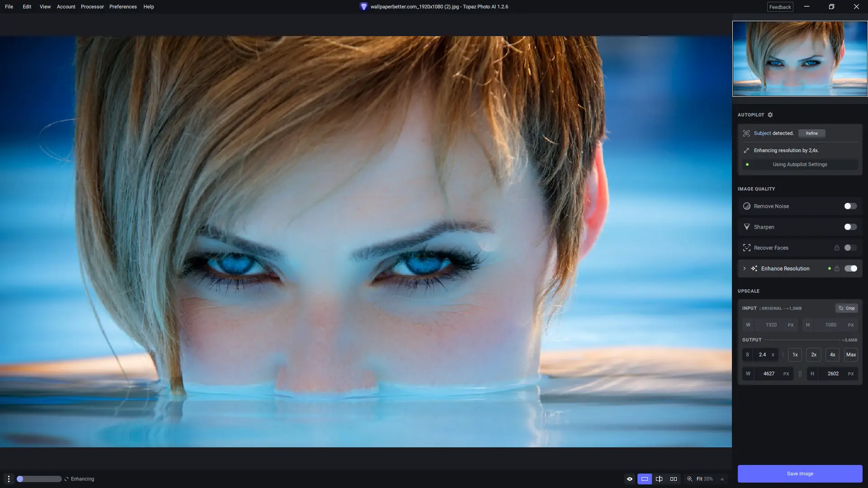The image size is (868, 488).
Task: Expand the Enhance Resolution settings chevron
Action: click(745, 268)
